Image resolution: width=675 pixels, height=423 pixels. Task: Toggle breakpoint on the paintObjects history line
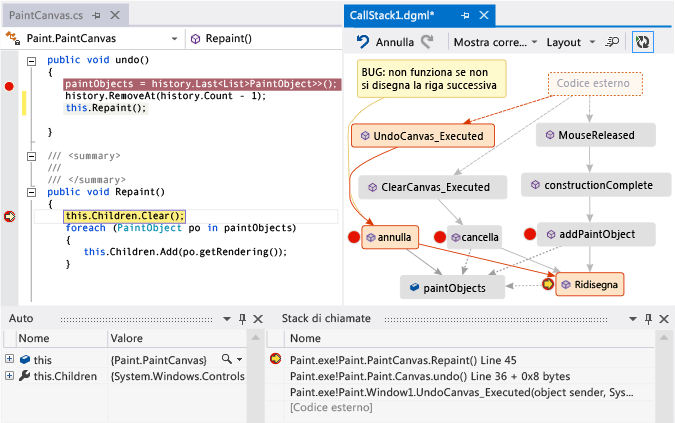[10, 86]
